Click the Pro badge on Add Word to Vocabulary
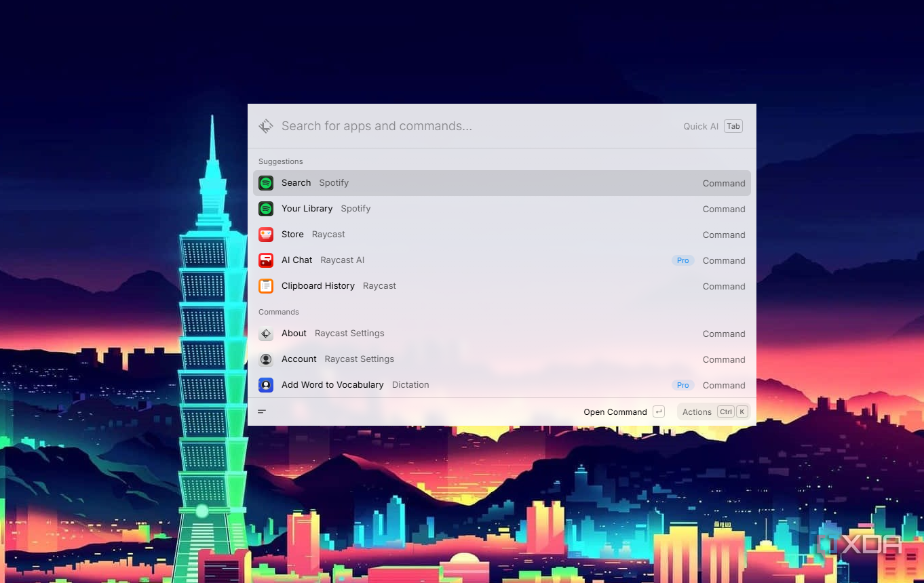 pyautogui.click(x=683, y=385)
